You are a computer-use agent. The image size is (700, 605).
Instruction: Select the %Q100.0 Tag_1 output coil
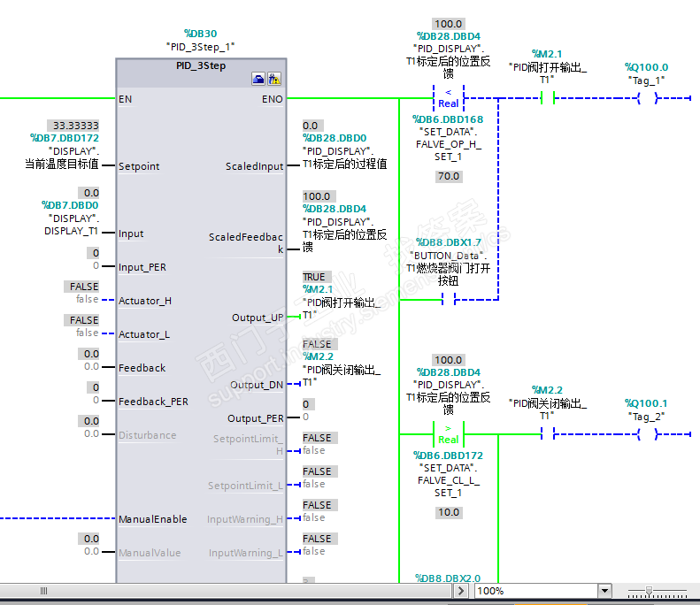[x=647, y=98]
